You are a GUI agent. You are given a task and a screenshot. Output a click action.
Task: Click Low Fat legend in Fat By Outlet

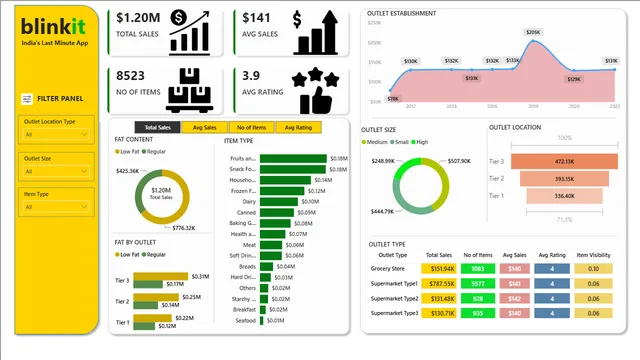click(x=127, y=254)
